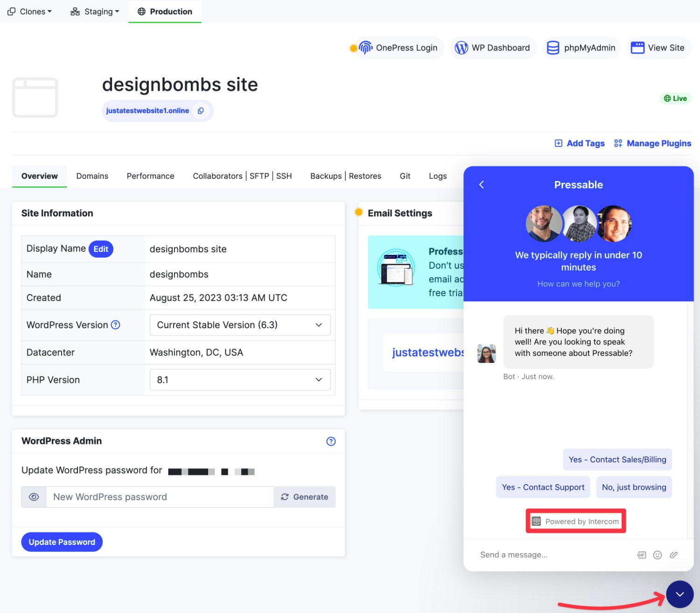Click the professional email promo image
This screenshot has width=700, height=613.
396,268
